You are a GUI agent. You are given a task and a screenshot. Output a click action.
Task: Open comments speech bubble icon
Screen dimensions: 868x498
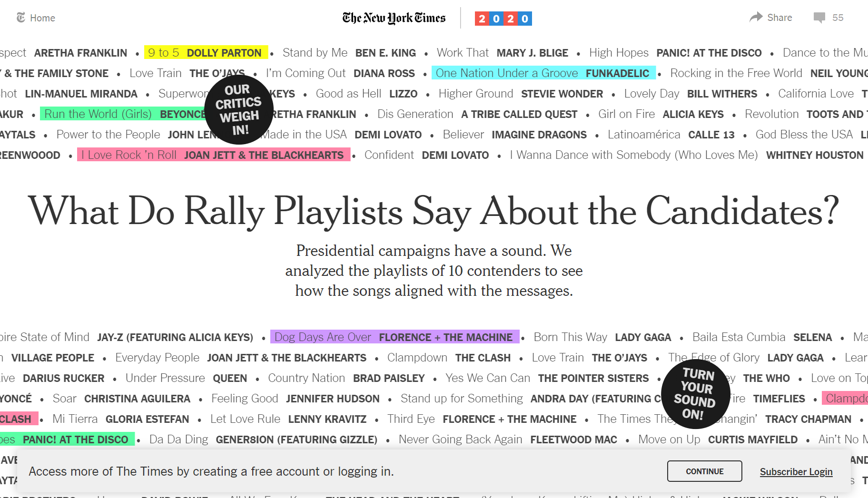tap(819, 18)
